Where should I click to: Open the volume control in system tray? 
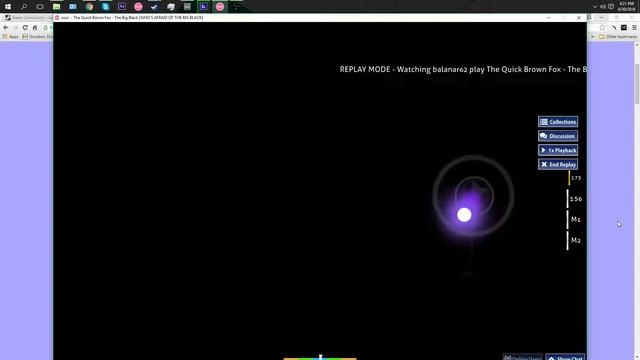(x=603, y=7)
